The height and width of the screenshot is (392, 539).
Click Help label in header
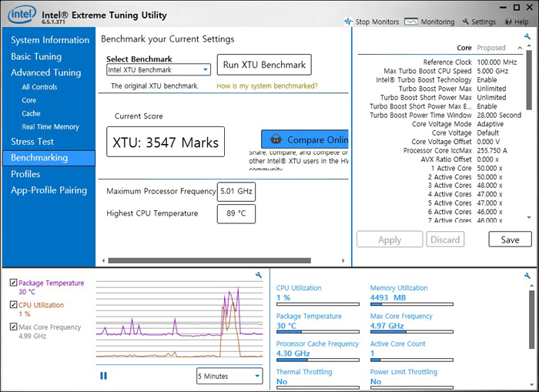point(521,22)
